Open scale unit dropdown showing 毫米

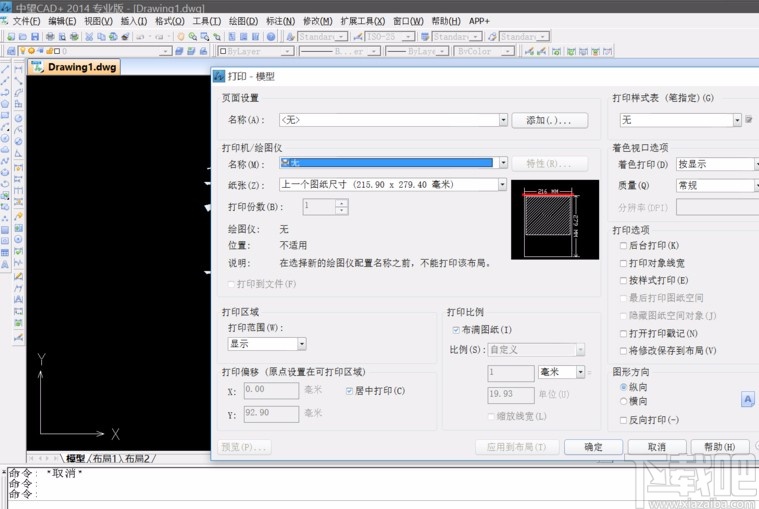[580, 372]
